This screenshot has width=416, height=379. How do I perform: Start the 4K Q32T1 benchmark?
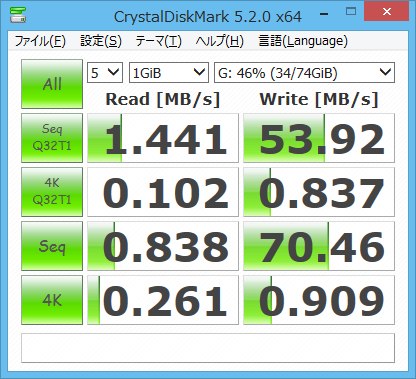click(52, 192)
